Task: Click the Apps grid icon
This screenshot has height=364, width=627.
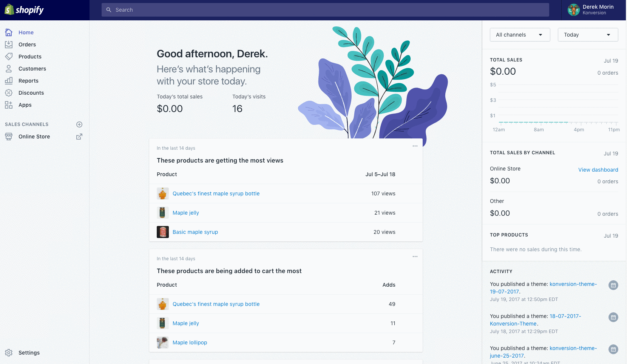Action: coord(9,105)
